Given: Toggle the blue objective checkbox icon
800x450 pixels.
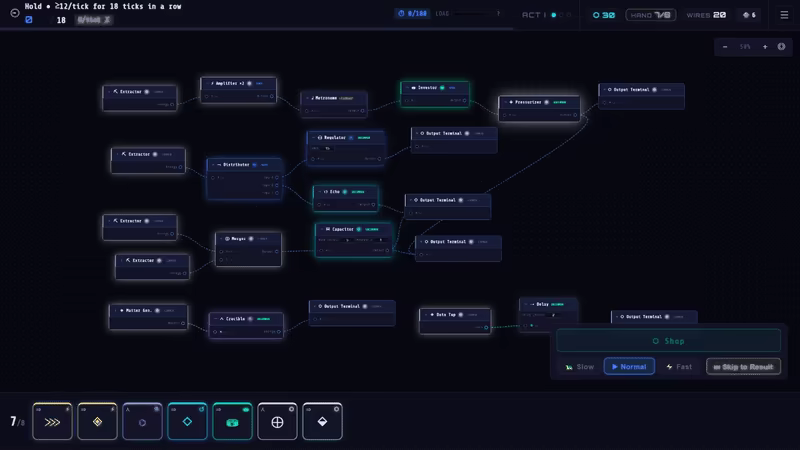Looking at the screenshot, I should click(x=29, y=20).
